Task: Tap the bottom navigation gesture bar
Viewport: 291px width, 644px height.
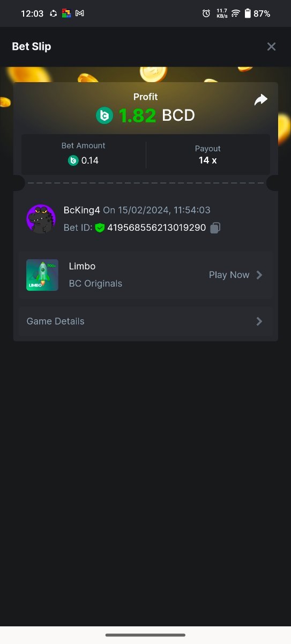Action: coord(145,635)
